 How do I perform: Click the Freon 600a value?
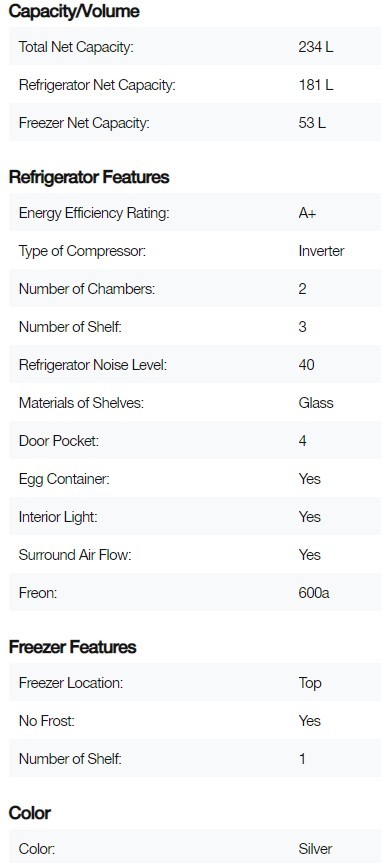[314, 593]
